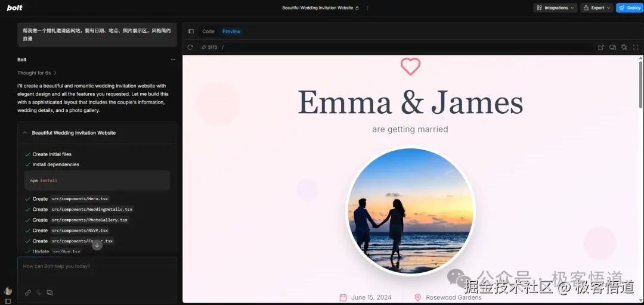Click the Emma & James heading
The image size is (644, 305).
(x=410, y=102)
